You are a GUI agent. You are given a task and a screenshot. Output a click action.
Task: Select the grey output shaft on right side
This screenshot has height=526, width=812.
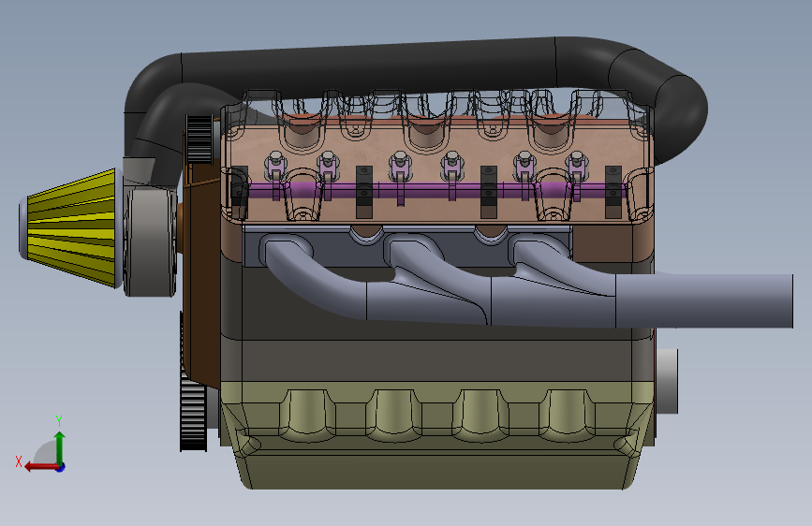(x=667, y=381)
